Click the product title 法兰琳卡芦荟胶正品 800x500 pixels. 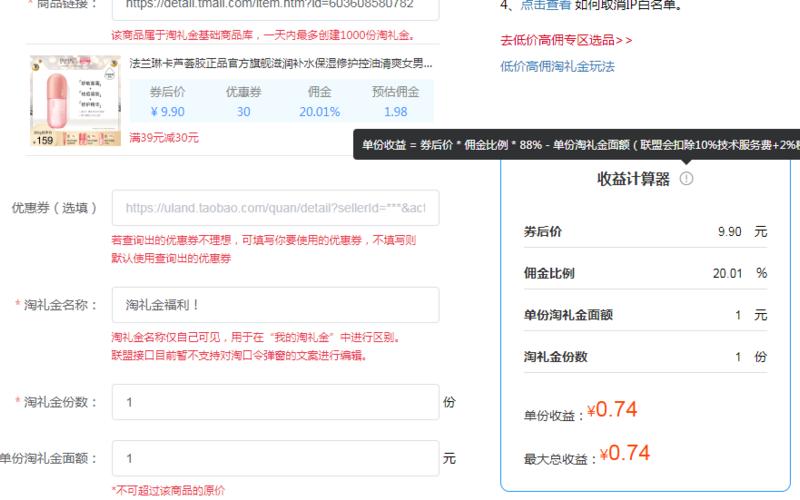pos(281,63)
